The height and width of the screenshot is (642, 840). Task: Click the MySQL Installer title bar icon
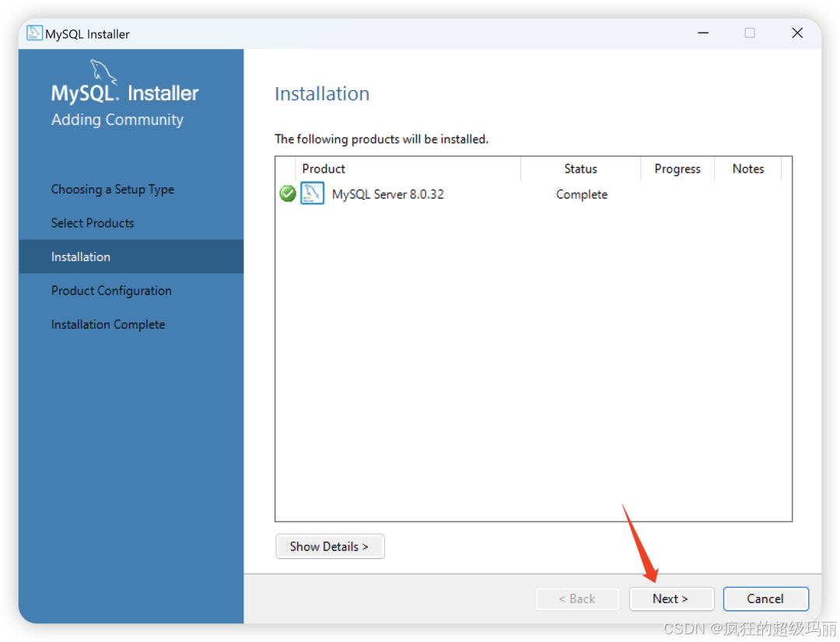click(34, 33)
